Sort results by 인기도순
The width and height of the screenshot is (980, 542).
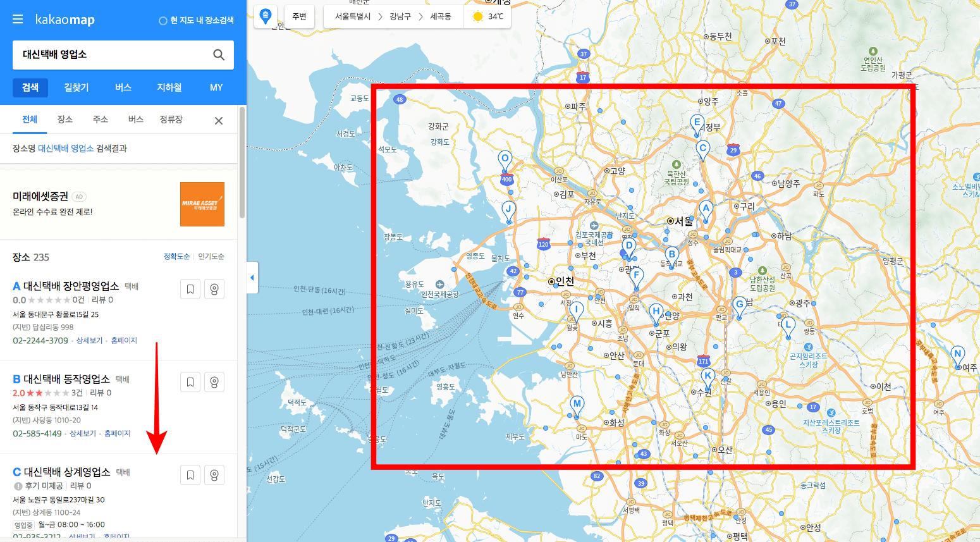[x=211, y=257]
